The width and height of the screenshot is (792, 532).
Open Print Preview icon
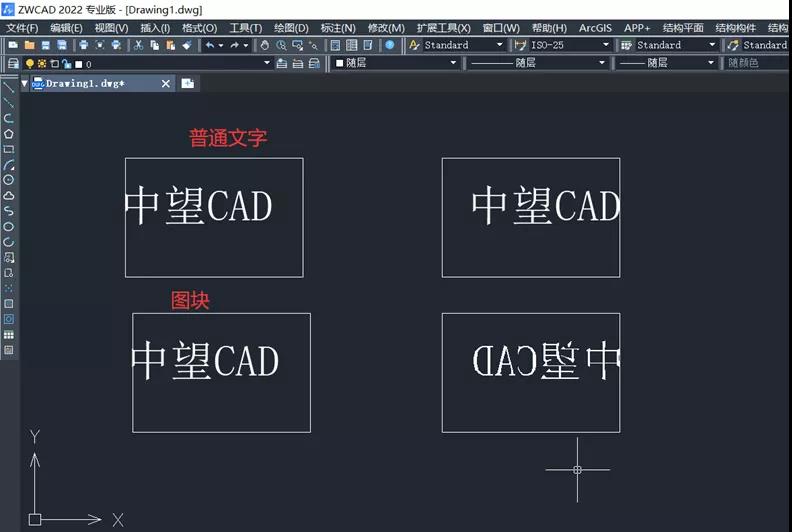[100, 45]
